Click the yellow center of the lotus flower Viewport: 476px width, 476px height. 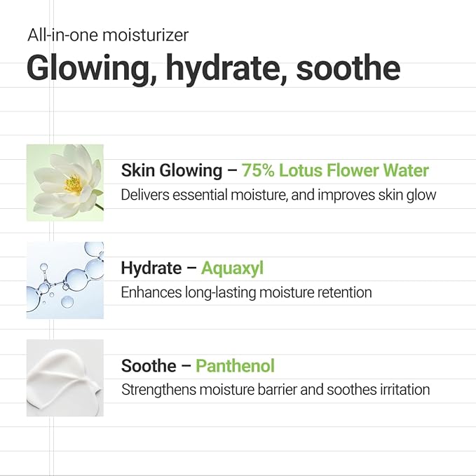click(x=73, y=184)
